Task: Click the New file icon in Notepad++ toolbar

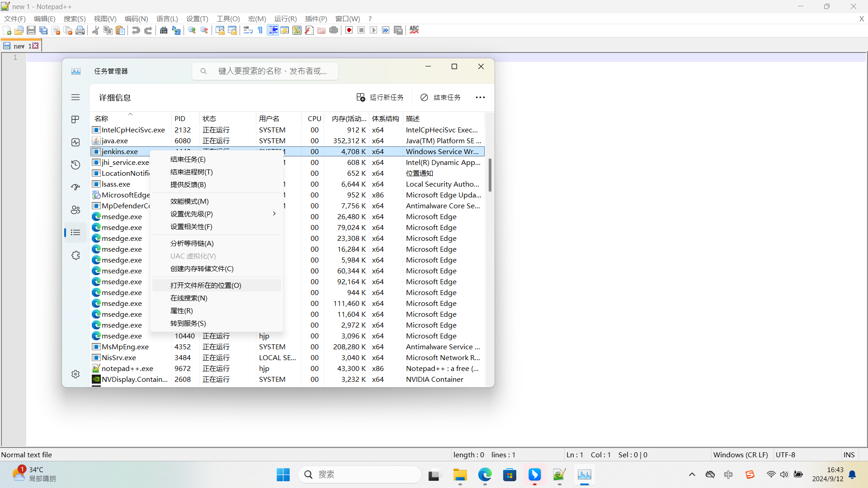Action: (7, 30)
